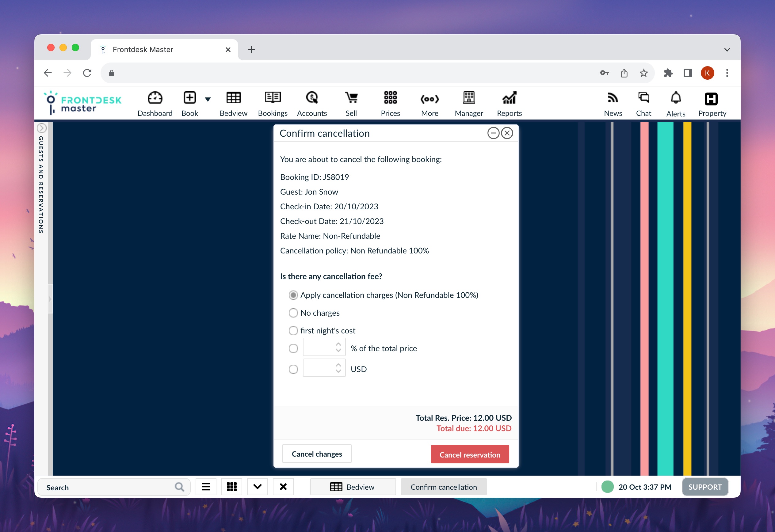
Task: Expand the Book dropdown arrow
Action: [x=208, y=99]
